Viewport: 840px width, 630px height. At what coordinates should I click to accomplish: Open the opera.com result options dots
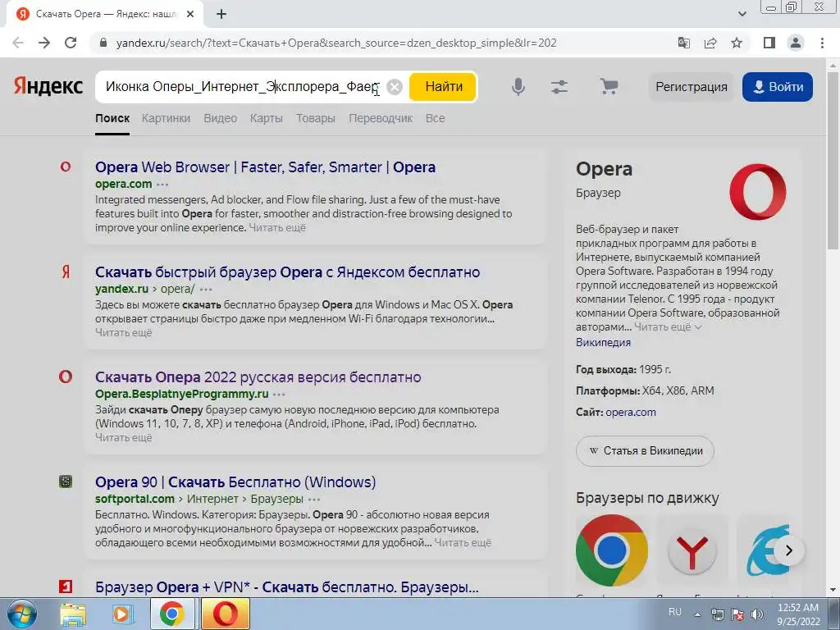162,185
